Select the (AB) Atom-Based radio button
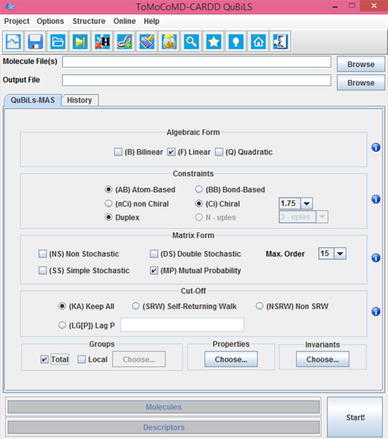388x439 pixels. pyautogui.click(x=109, y=189)
